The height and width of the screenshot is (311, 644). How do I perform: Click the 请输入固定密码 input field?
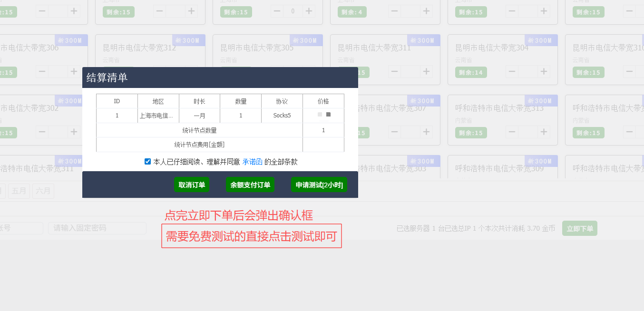[97, 228]
